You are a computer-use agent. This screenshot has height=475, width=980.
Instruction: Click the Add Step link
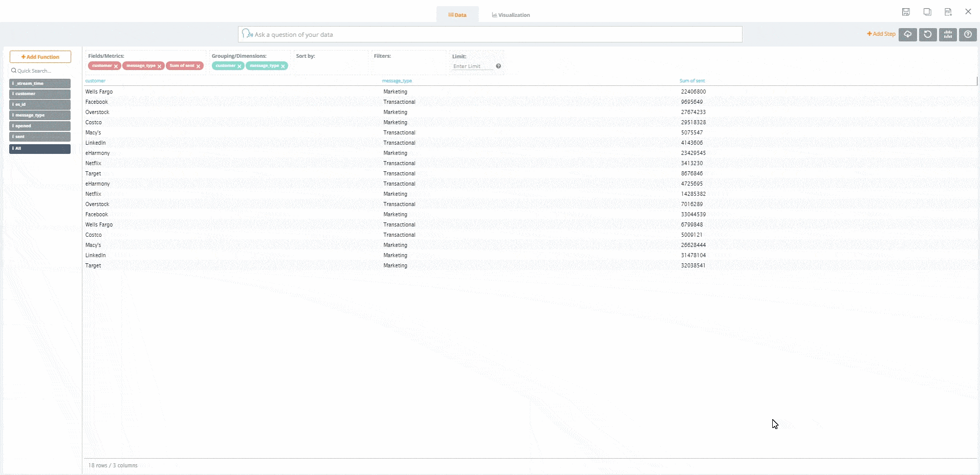[x=881, y=34]
